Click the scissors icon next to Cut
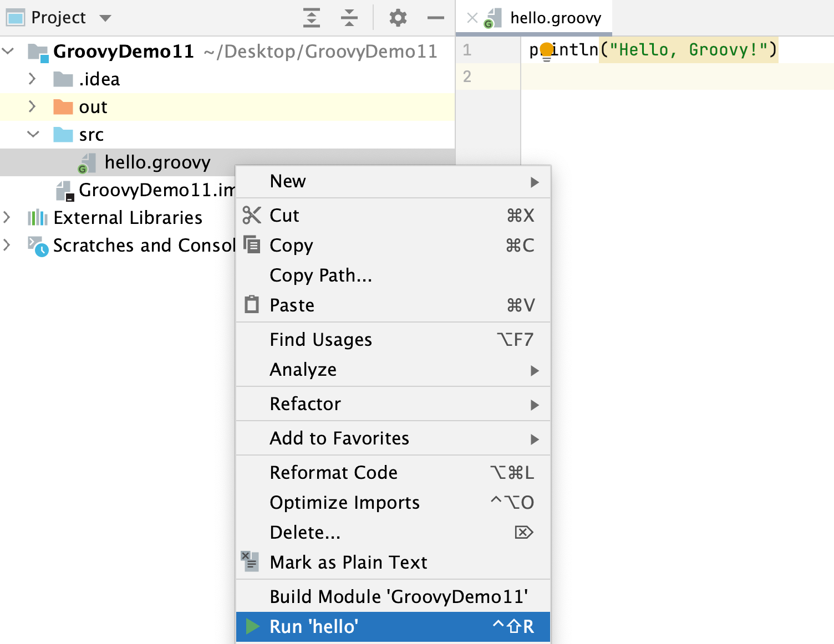Viewport: 834px width, 644px height. (x=252, y=215)
